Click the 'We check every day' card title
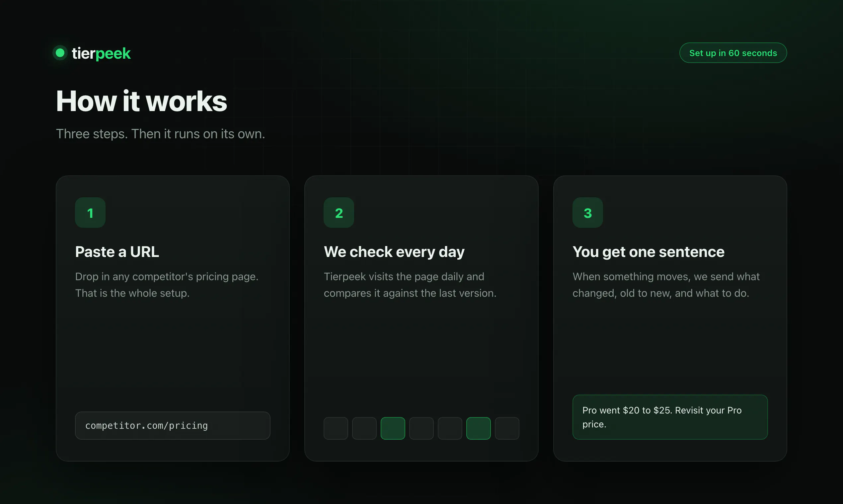 pos(394,252)
